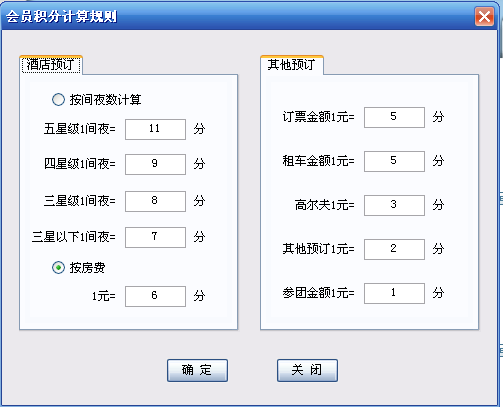Click the 租车金额1元 points field
The width and height of the screenshot is (503, 407).
point(394,161)
